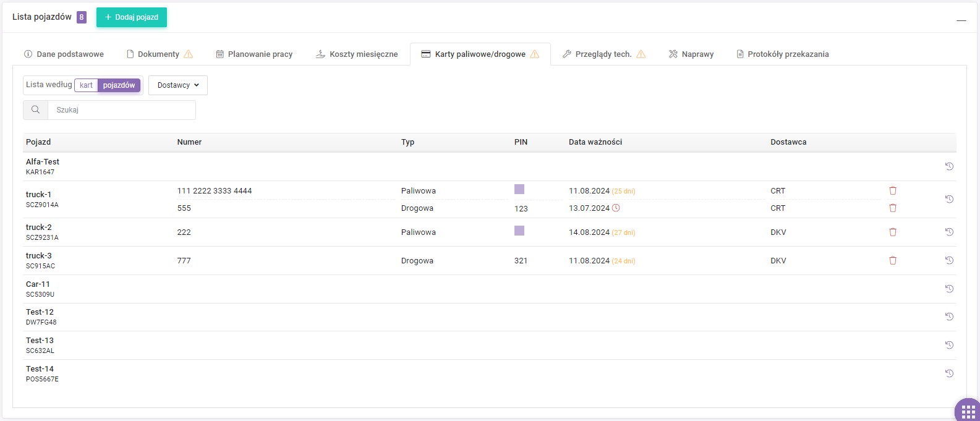Open history icon for Test-12 row
Screen dimensions: 980x421
(x=949, y=317)
